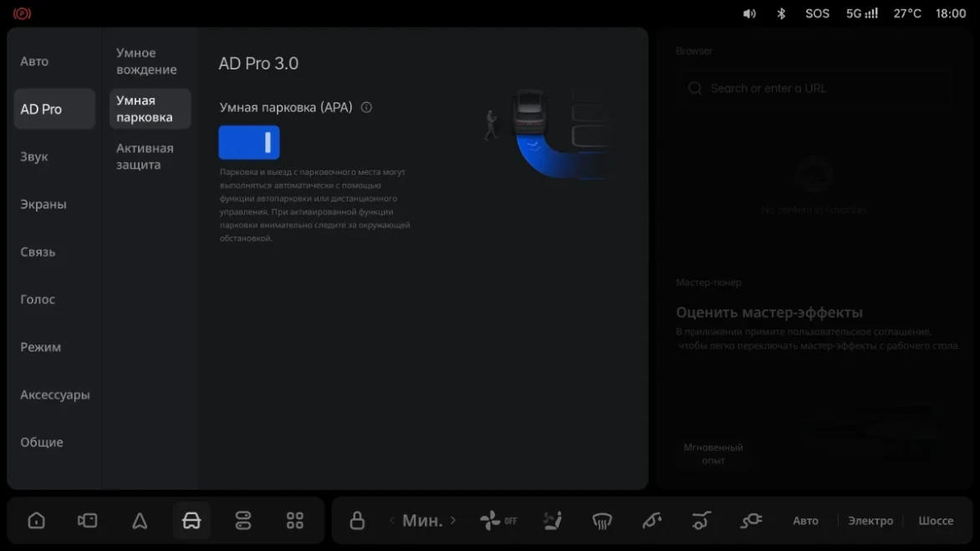
Task: Toggle the fan OFF icon
Action: [498, 520]
